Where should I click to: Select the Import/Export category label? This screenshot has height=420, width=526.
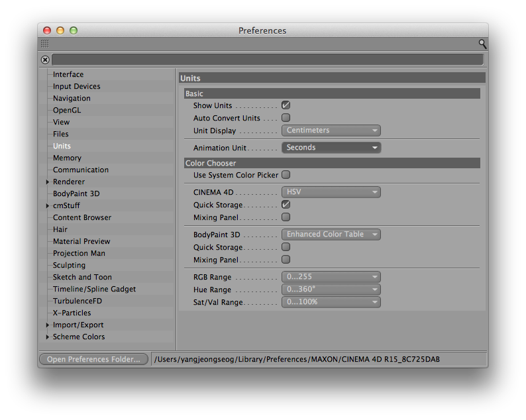78,325
